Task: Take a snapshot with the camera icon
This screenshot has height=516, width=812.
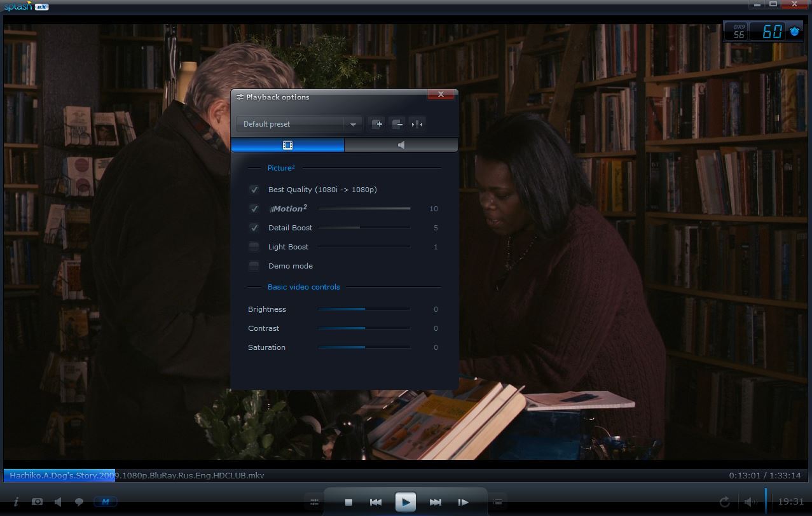Action: point(38,502)
